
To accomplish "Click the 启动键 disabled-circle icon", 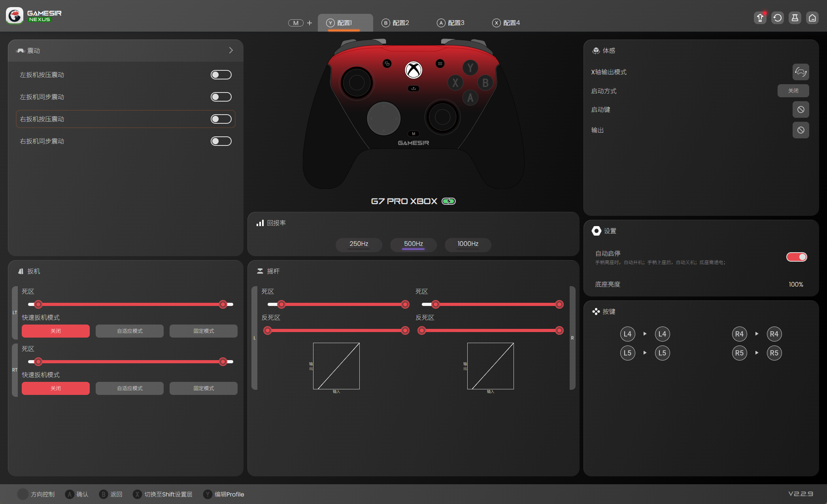I will 801,109.
